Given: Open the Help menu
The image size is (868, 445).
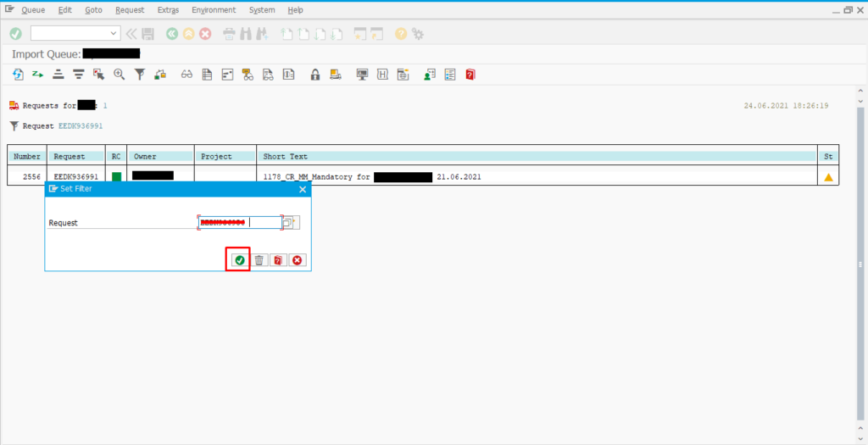Looking at the screenshot, I should coord(296,10).
